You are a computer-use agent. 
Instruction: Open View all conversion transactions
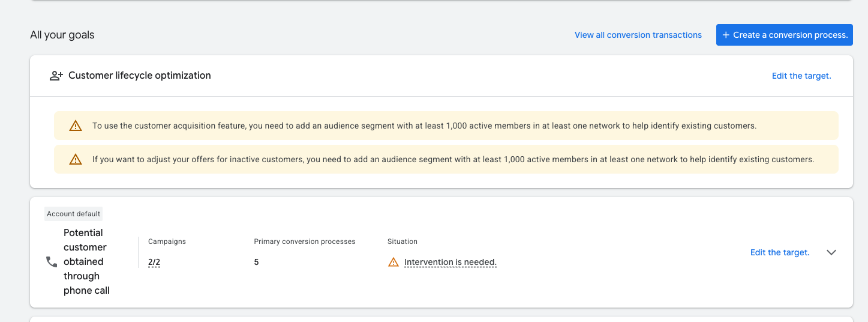pos(638,35)
